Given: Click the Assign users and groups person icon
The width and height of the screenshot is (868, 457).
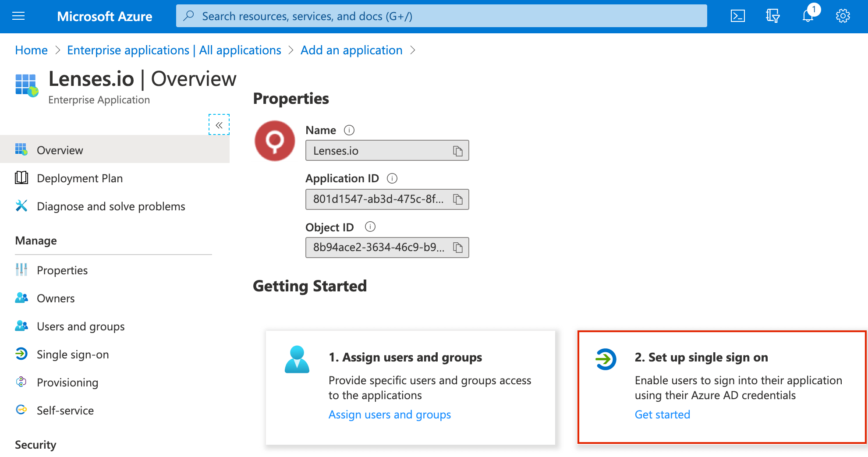Looking at the screenshot, I should (297, 359).
